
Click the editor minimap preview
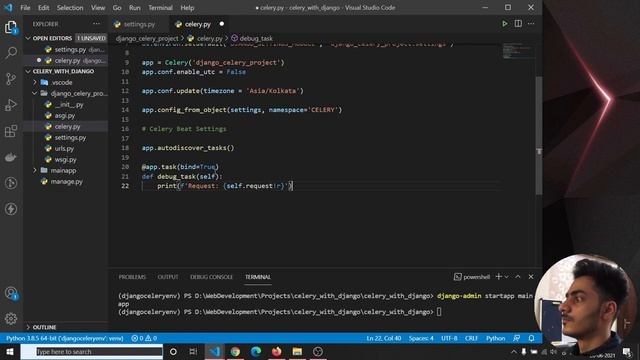518,51
